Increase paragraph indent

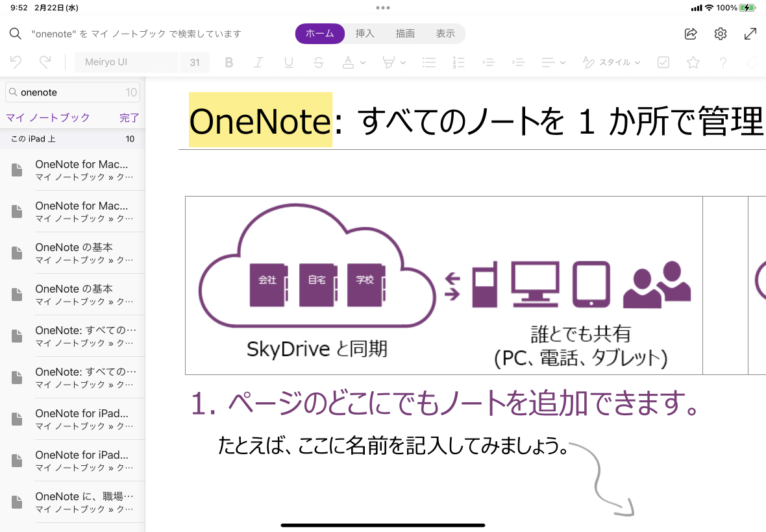point(518,62)
